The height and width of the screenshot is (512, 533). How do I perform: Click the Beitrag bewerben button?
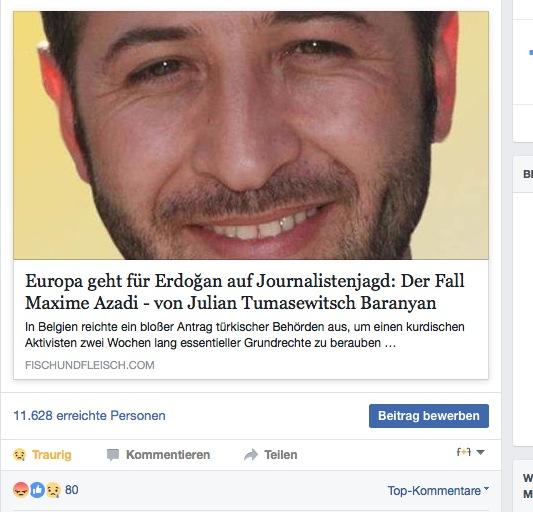click(429, 416)
